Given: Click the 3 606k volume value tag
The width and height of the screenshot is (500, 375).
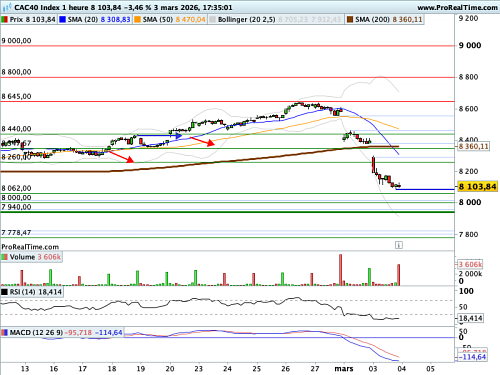Looking at the screenshot, I should (x=470, y=264).
